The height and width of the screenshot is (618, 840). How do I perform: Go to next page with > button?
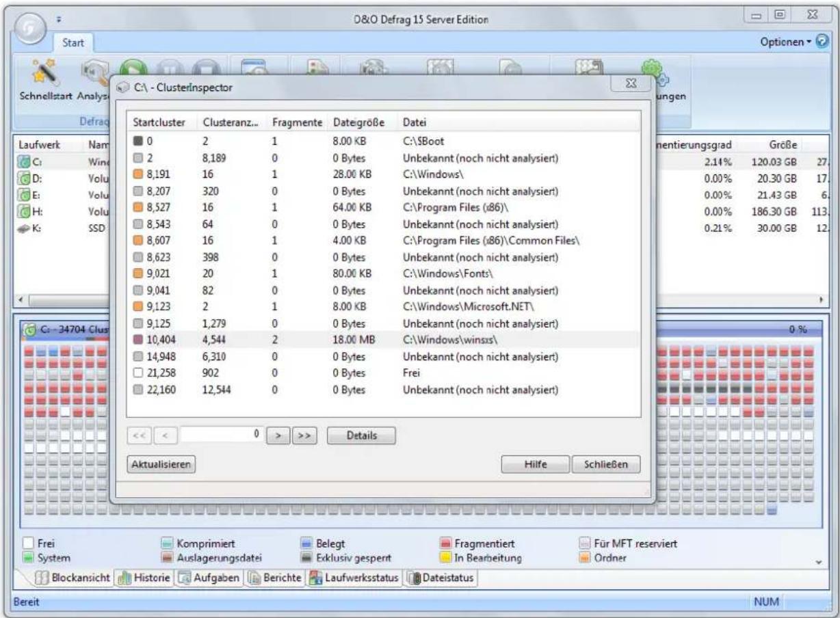(x=278, y=435)
